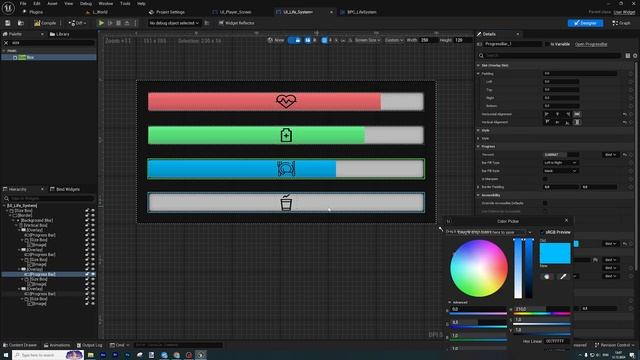This screenshot has height=360, width=640.
Task: Set vertical alignment to fill
Action: (577, 122)
